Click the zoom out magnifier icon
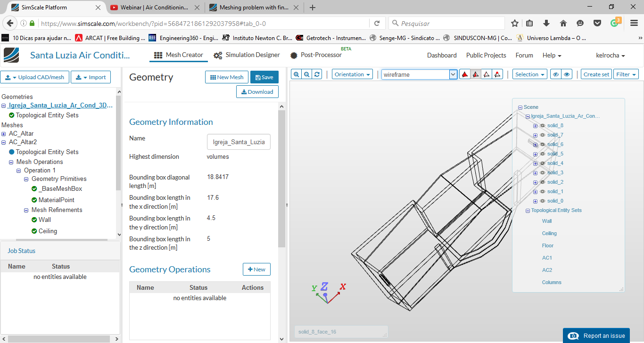644x343 pixels. pyautogui.click(x=306, y=74)
